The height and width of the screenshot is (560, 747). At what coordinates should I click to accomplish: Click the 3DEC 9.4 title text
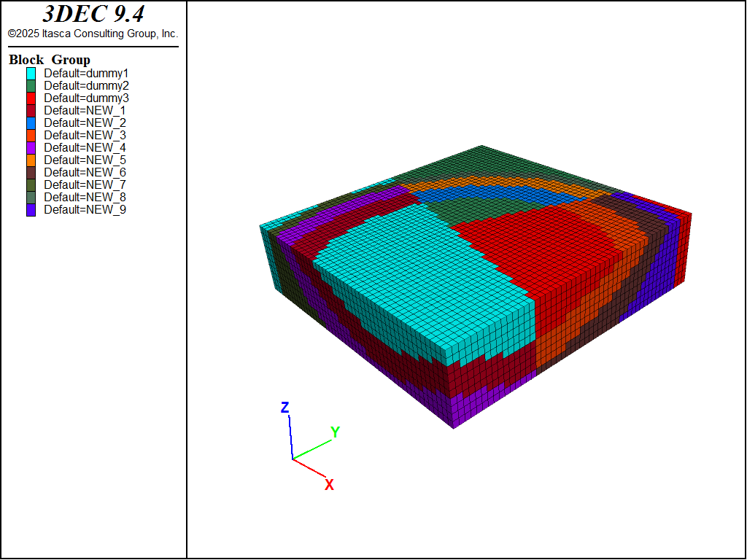pos(93,15)
